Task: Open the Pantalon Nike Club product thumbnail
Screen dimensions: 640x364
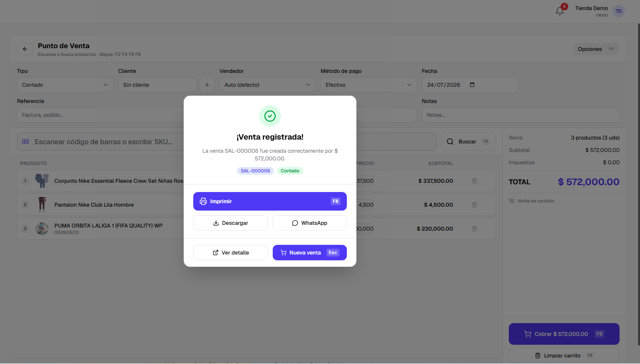Action: click(x=42, y=205)
